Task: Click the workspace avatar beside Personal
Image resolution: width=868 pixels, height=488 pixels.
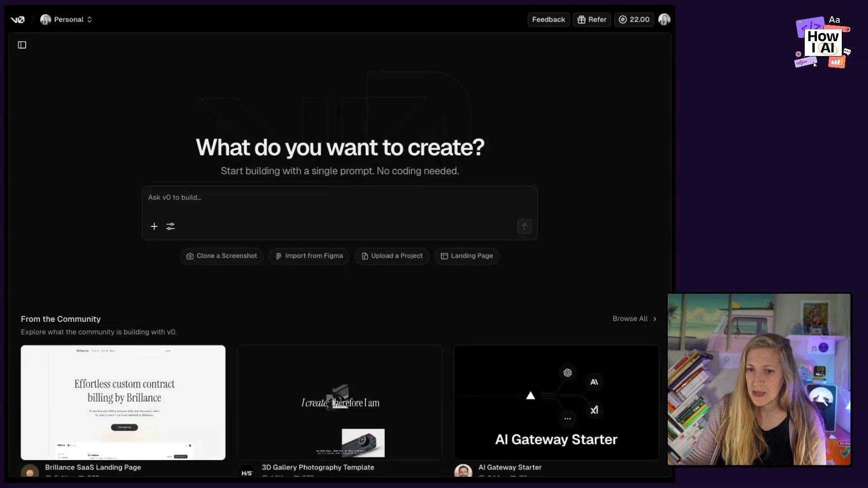Action: click(46, 19)
